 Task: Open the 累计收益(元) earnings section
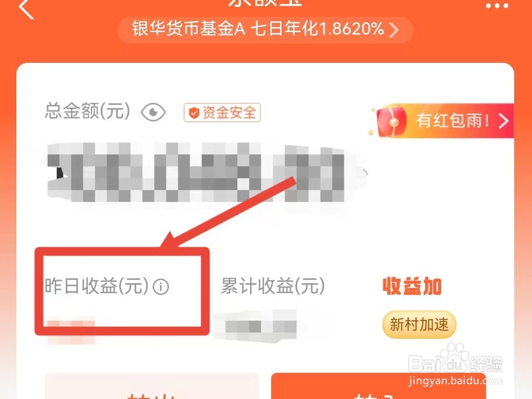273,286
